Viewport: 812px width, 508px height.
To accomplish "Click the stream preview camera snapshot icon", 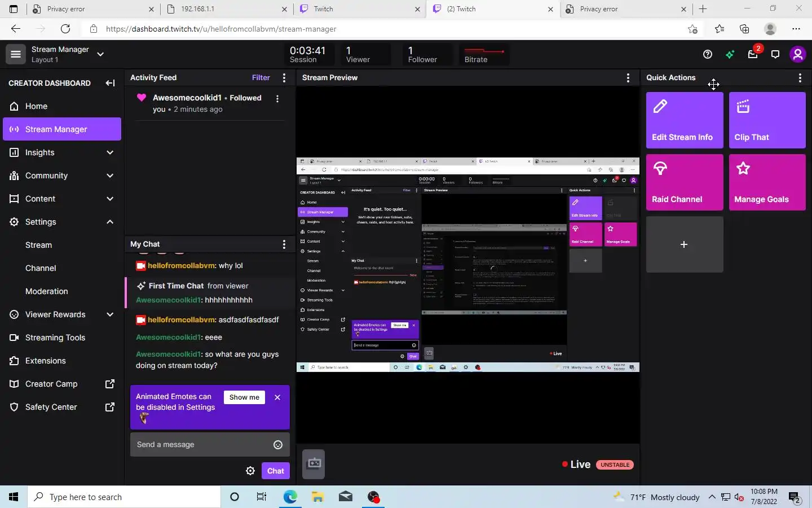I will coord(314,464).
